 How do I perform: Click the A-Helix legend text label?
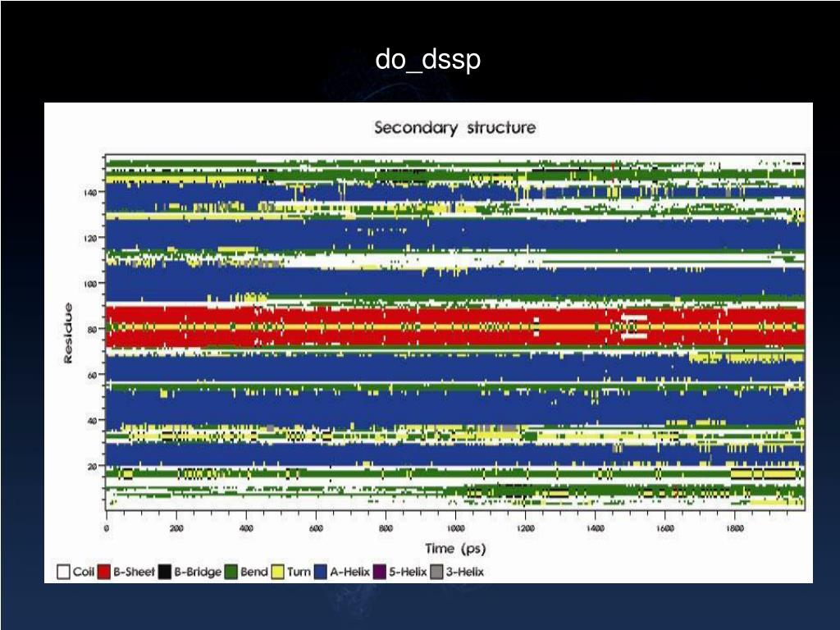(x=349, y=572)
